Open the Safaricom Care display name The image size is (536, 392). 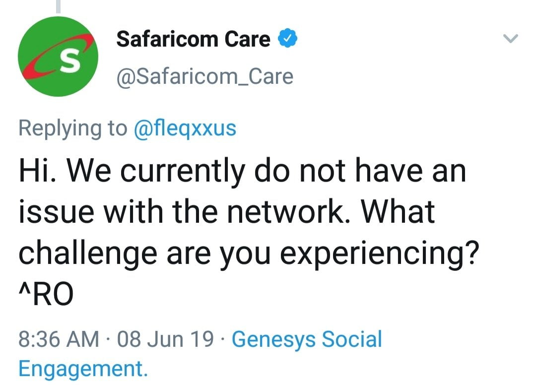coord(193,39)
